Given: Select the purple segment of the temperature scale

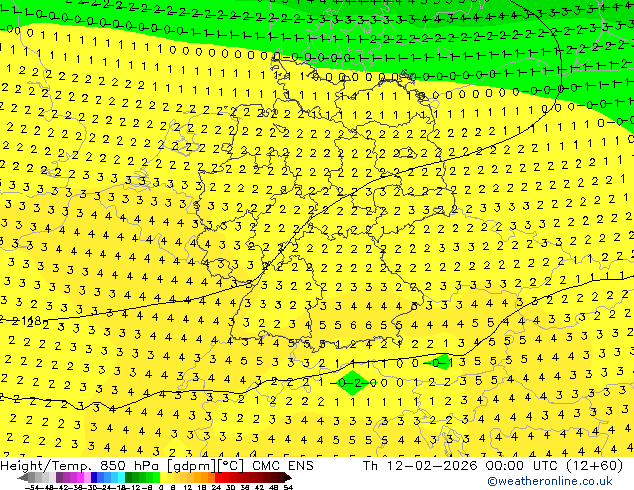Looking at the screenshot, I should 73,477.
